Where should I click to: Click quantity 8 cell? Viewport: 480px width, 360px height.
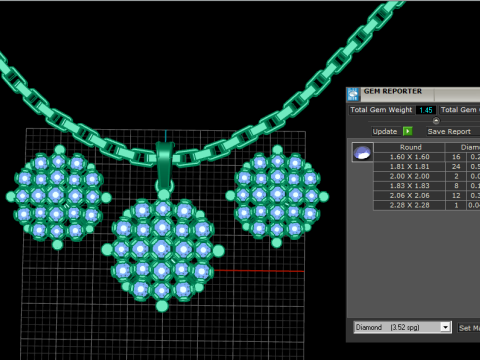[x=456, y=186]
